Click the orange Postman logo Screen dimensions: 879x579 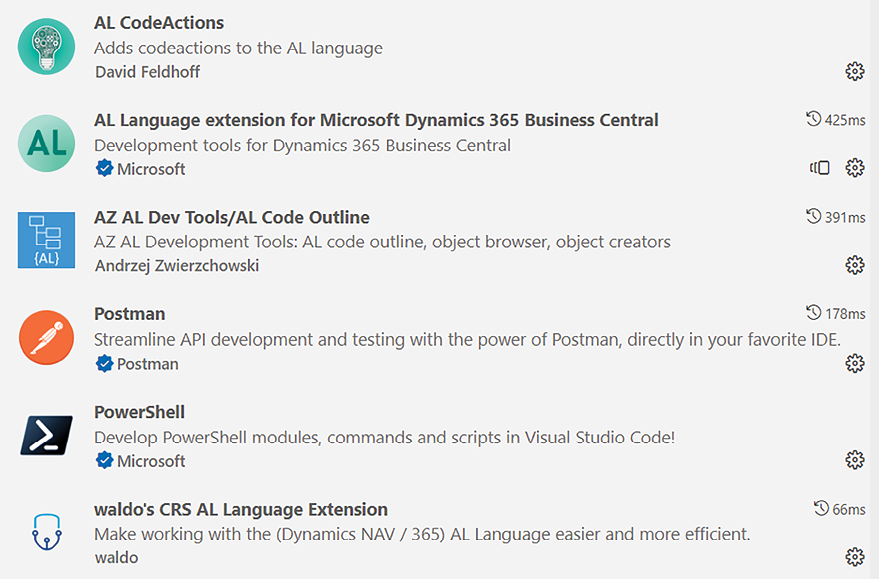[47, 337]
